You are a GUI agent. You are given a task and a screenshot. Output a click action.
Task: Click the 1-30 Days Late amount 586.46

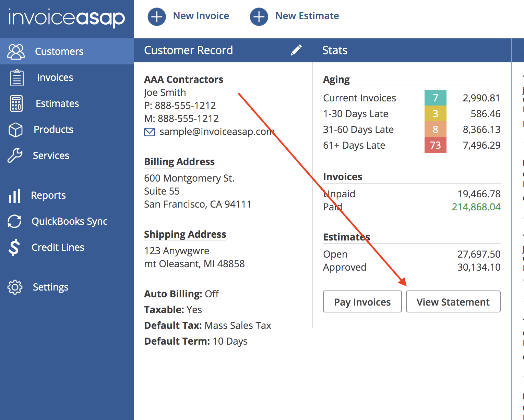coord(486,114)
